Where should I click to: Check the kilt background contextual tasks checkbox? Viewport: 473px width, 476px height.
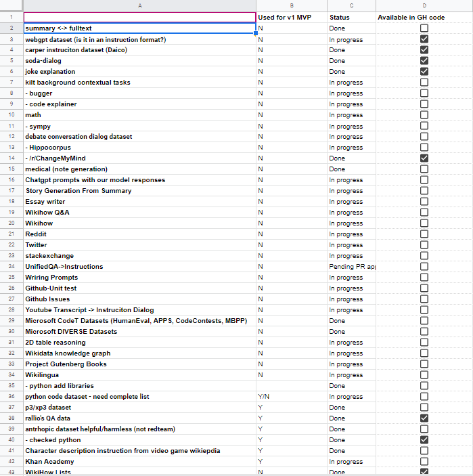point(424,83)
